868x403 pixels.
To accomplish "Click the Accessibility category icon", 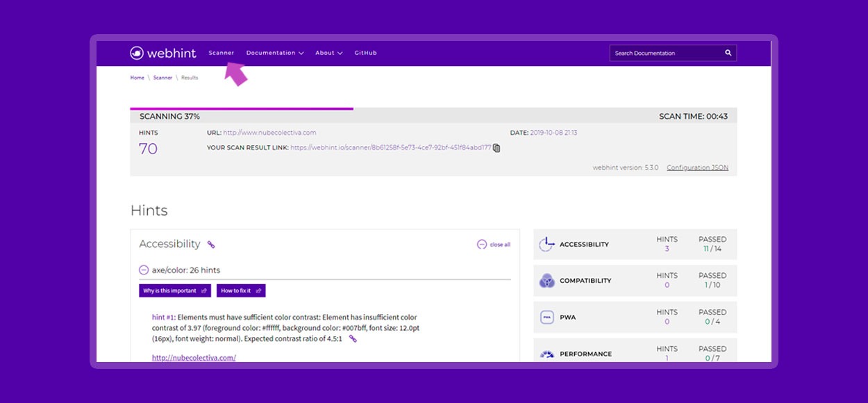I will 547,244.
